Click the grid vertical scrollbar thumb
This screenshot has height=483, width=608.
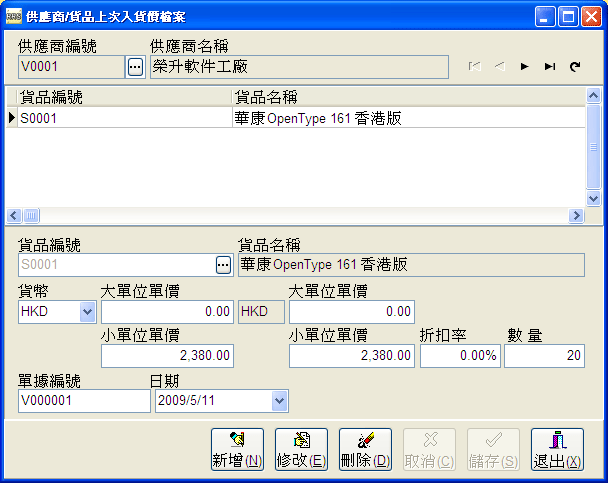pyautogui.click(x=593, y=147)
